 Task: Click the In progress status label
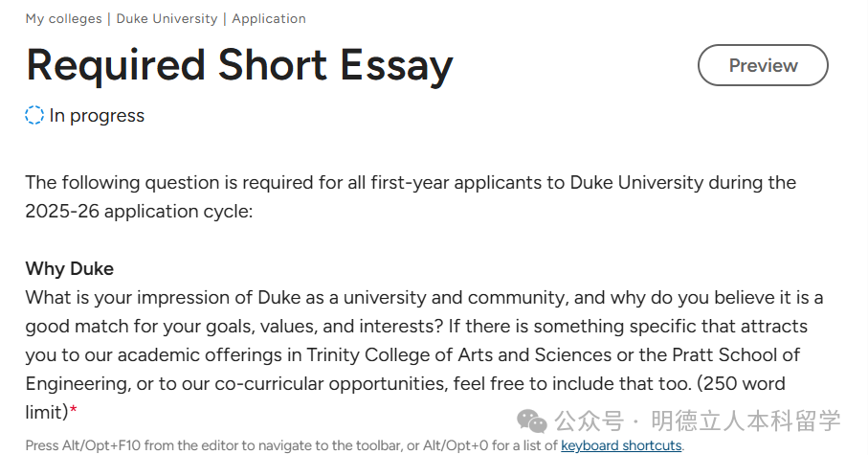(97, 116)
